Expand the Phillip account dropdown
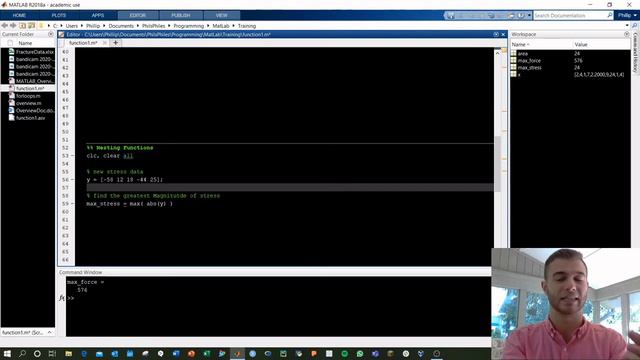640x360 pixels. [627, 16]
